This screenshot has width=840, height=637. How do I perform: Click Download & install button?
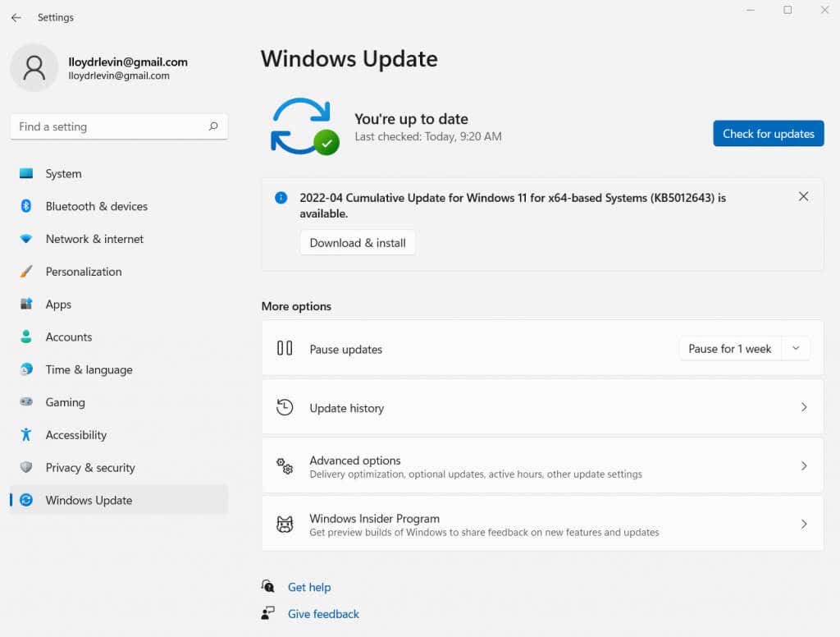358,243
